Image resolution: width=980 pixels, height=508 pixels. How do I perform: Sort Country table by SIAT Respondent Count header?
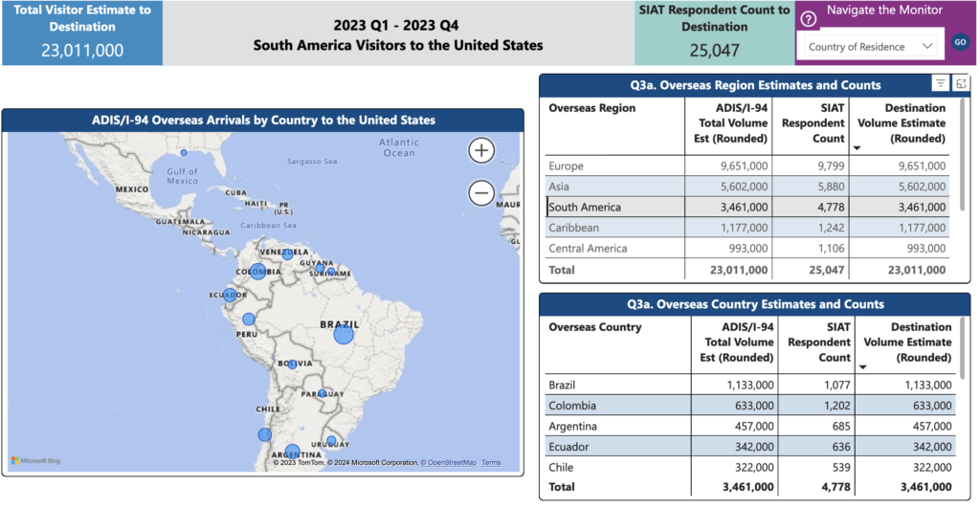pyautogui.click(x=819, y=342)
